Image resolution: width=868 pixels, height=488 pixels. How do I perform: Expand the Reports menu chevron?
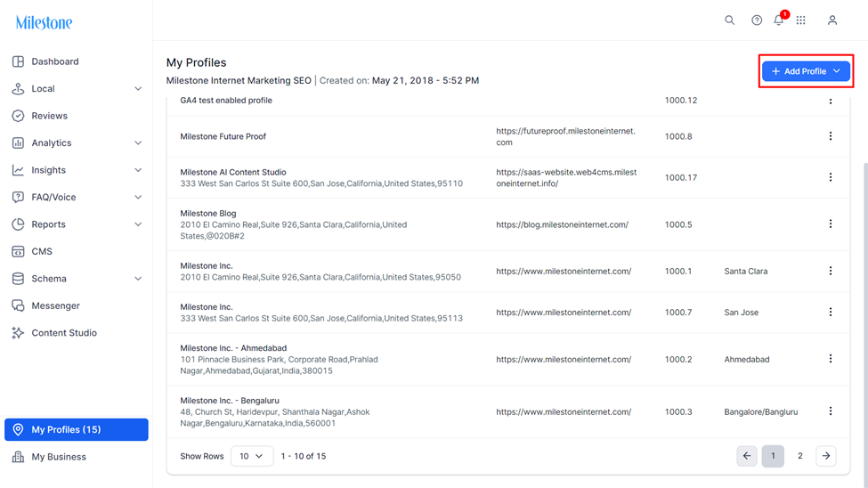(x=138, y=224)
